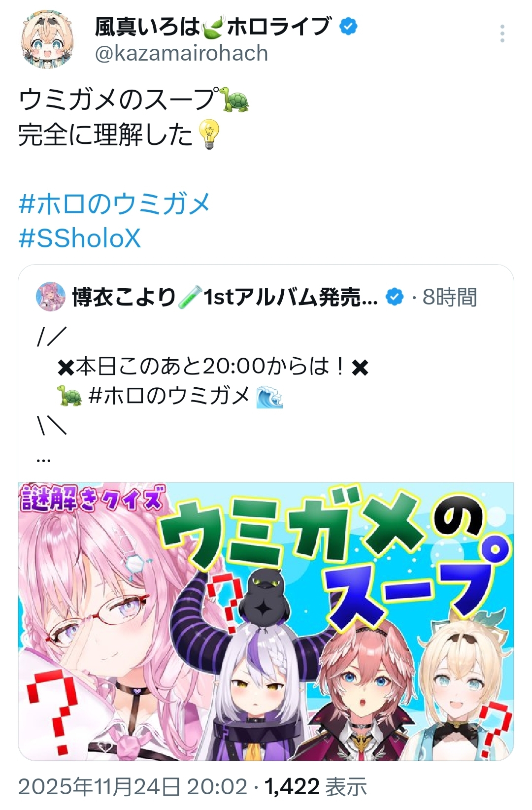
Task: Tap the 8時間 timestamp on quoted tweet
Action: pyautogui.click(x=450, y=297)
